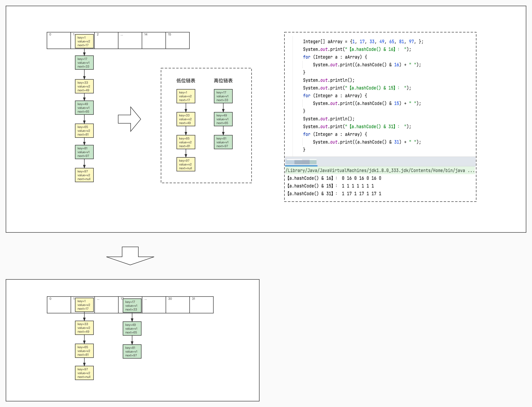Click the 高位链表 heading
This screenshot has width=532, height=407.
pos(223,81)
